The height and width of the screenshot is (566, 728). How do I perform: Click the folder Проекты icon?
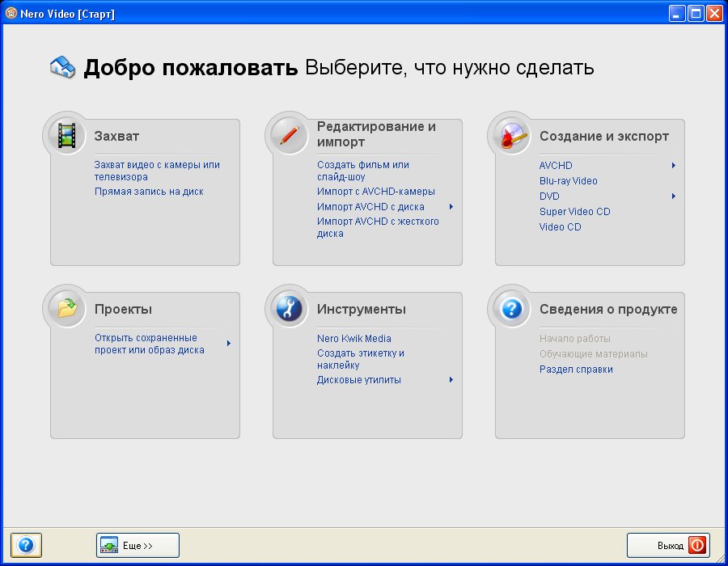[66, 309]
